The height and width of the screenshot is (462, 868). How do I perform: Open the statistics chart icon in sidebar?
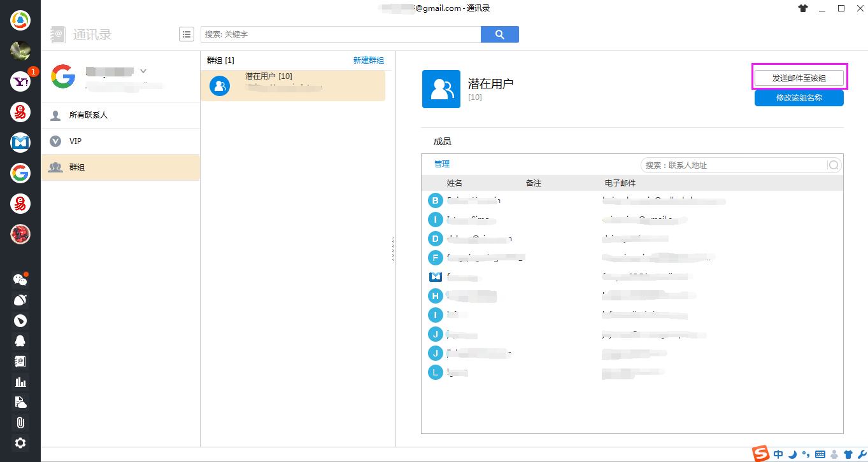click(x=20, y=382)
